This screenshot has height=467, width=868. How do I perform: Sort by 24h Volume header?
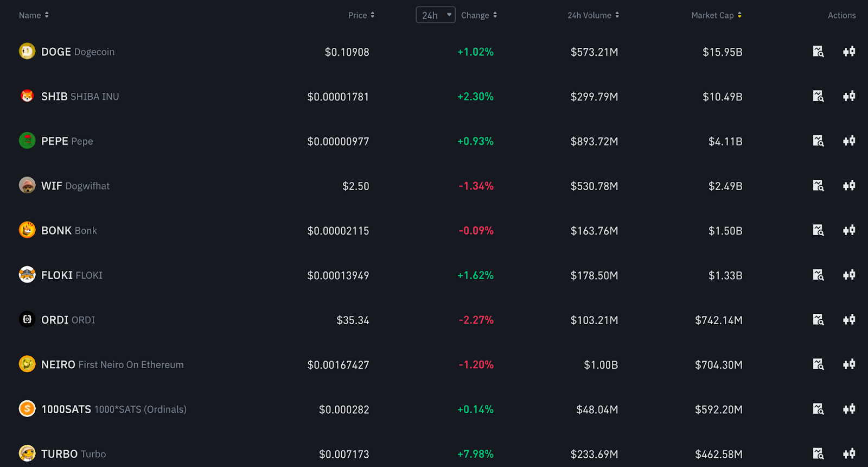pyautogui.click(x=593, y=15)
